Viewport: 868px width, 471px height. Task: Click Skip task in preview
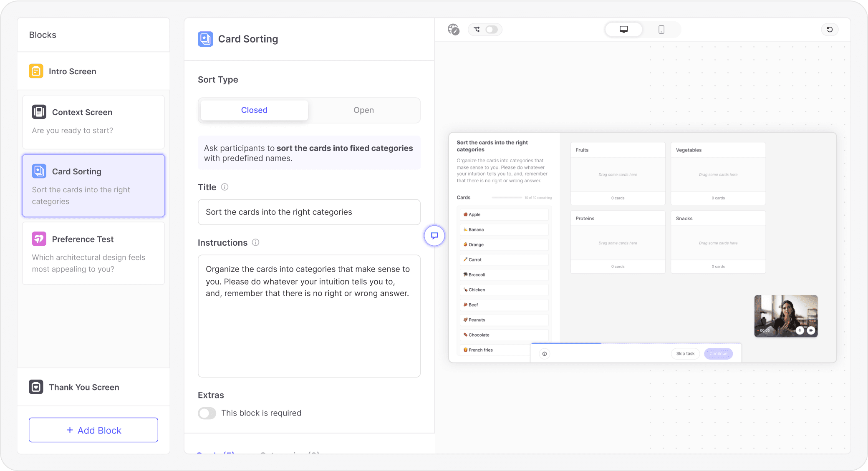coord(685,353)
